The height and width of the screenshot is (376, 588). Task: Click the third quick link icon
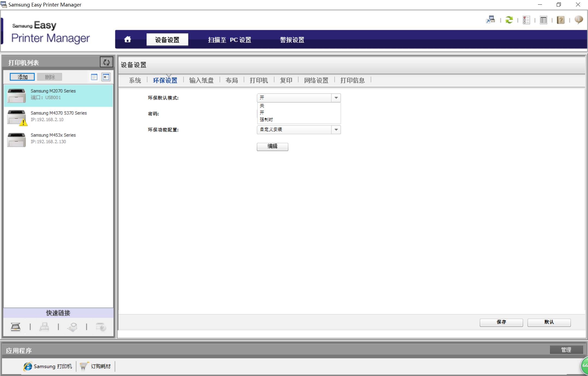pos(72,327)
